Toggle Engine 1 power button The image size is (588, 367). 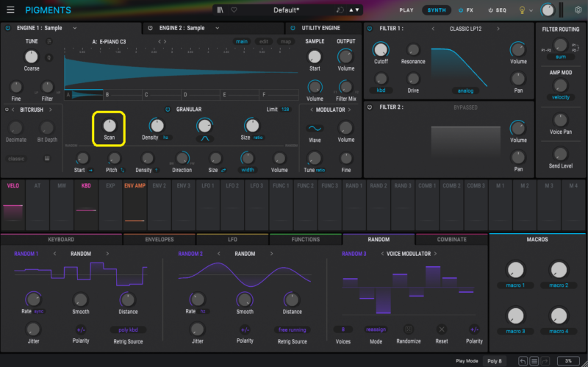(x=8, y=28)
